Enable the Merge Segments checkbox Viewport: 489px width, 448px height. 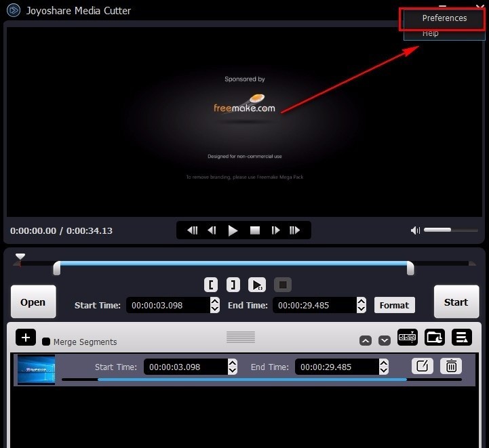click(x=46, y=342)
